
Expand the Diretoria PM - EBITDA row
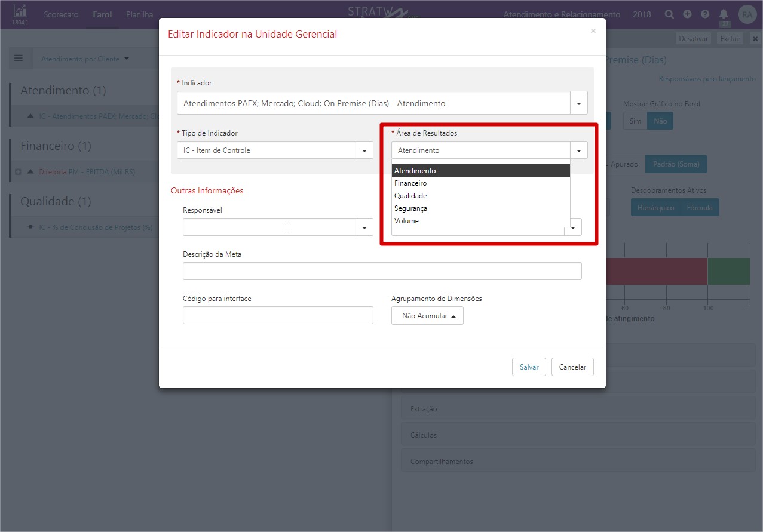pos(18,171)
